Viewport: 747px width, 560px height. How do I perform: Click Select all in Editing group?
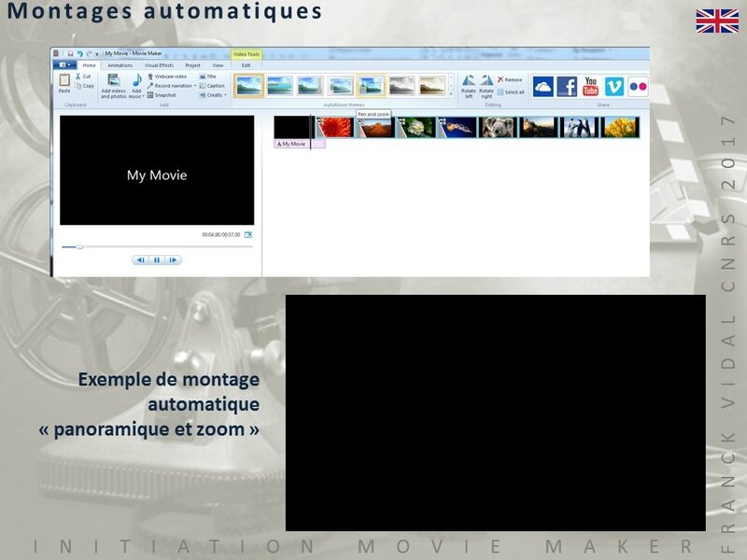[x=511, y=91]
